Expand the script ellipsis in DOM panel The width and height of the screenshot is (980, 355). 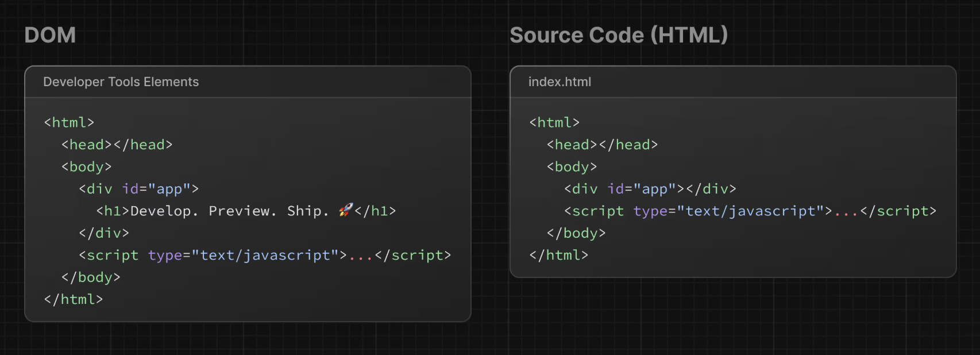pos(361,256)
